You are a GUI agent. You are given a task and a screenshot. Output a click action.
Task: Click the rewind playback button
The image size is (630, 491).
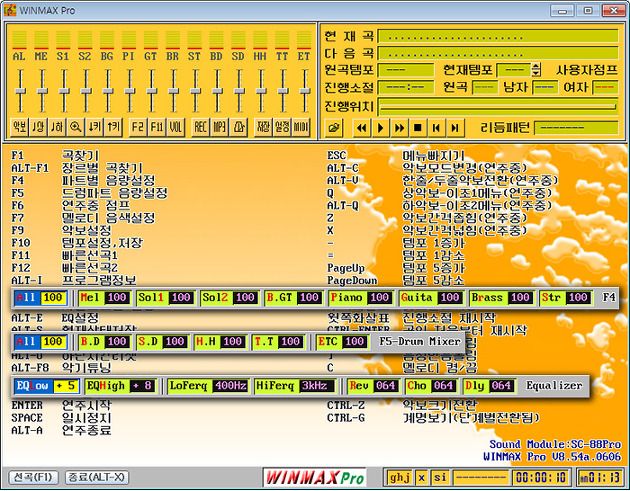pyautogui.click(x=362, y=128)
